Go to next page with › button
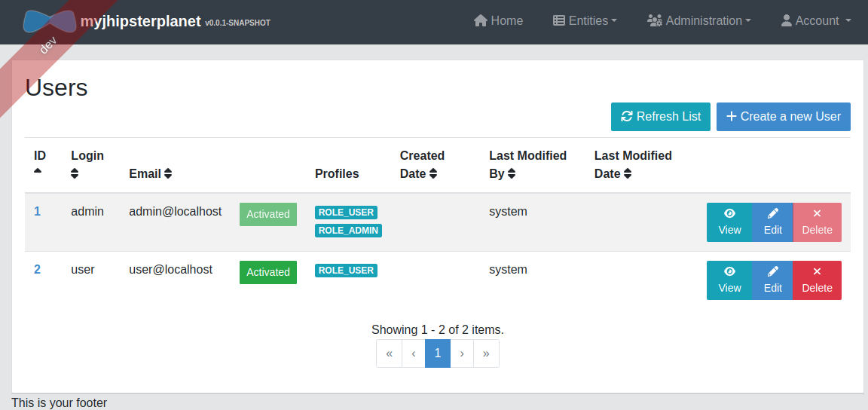 tap(462, 353)
